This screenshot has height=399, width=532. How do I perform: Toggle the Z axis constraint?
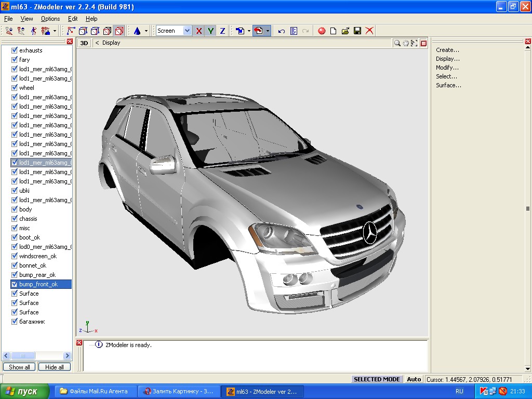(x=222, y=31)
